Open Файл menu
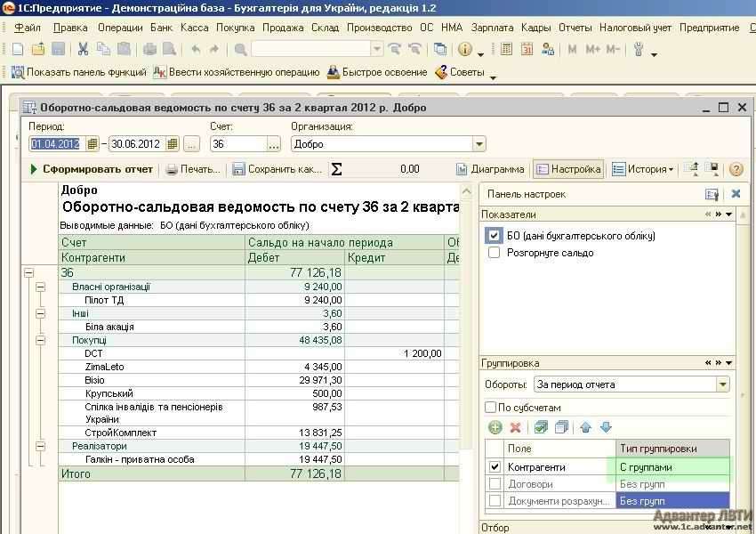Viewport: 756px width, 534px height. pos(27,28)
